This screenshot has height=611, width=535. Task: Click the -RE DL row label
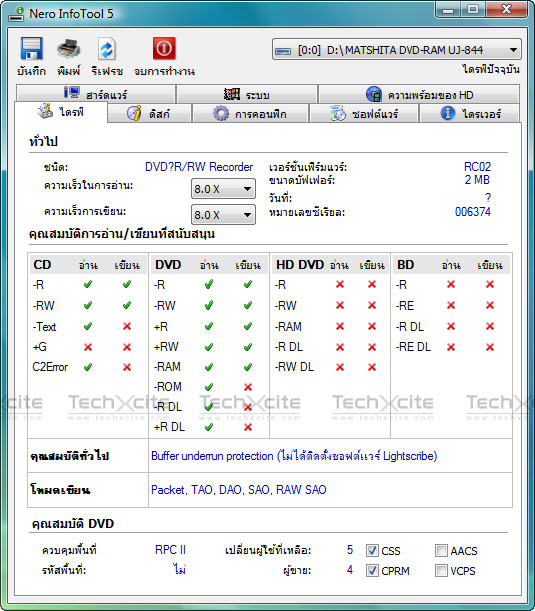coord(413,347)
